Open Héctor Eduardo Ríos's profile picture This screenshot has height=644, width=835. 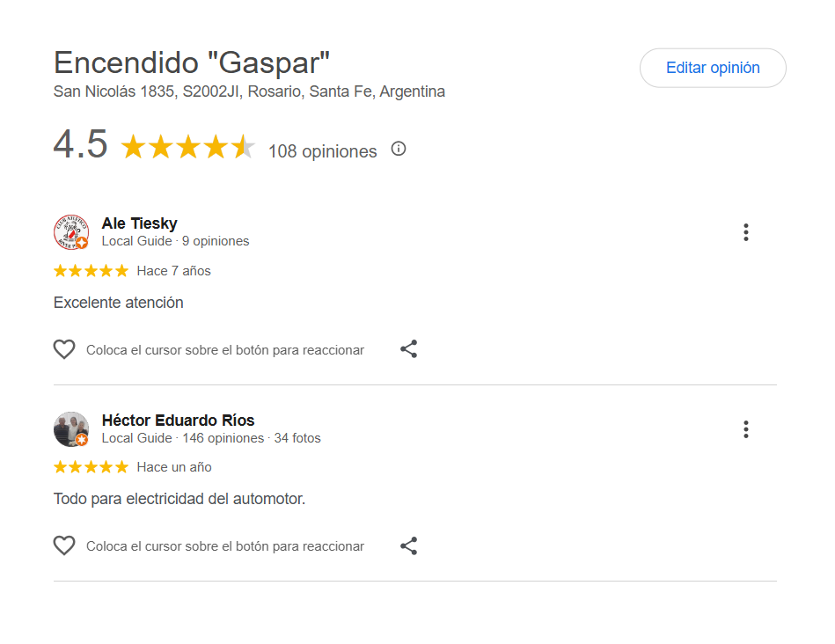tap(70, 429)
